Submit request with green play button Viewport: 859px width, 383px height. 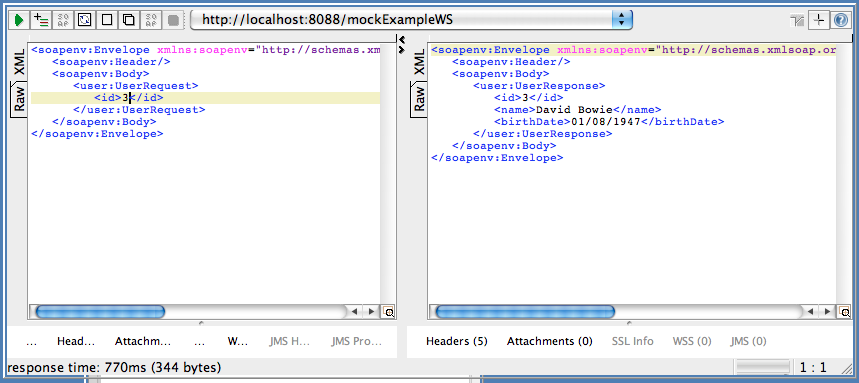[19, 20]
